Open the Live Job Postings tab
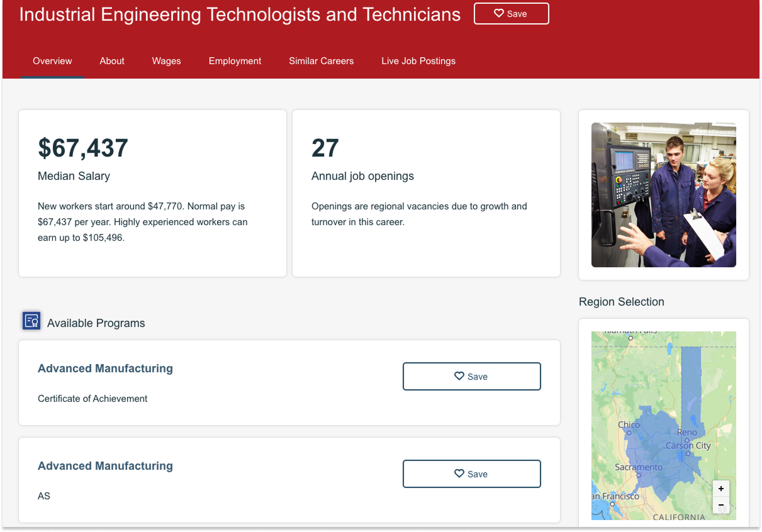762x532 pixels. (418, 61)
